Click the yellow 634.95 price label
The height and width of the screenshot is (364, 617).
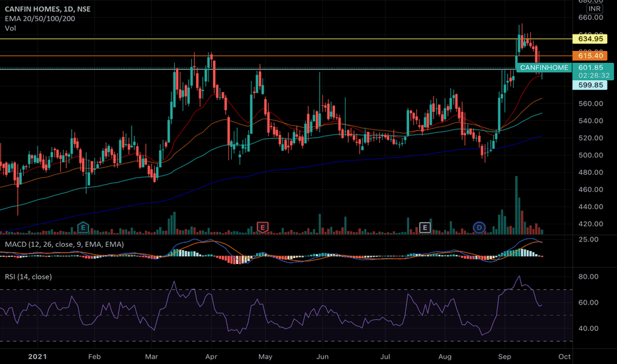(x=590, y=38)
